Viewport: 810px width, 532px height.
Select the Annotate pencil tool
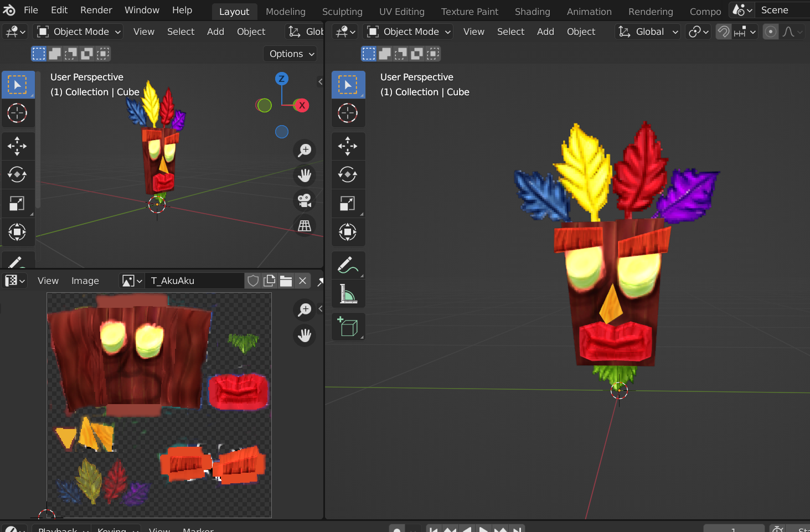coord(348,265)
